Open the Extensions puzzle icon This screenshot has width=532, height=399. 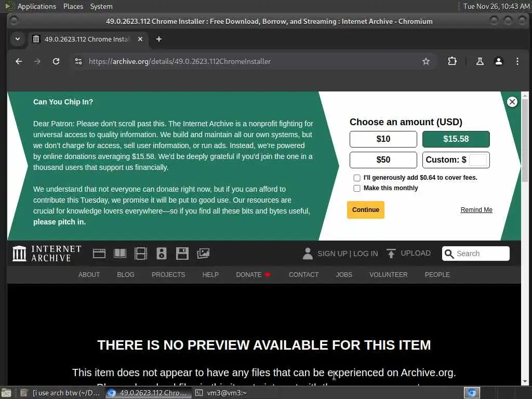tap(452, 61)
